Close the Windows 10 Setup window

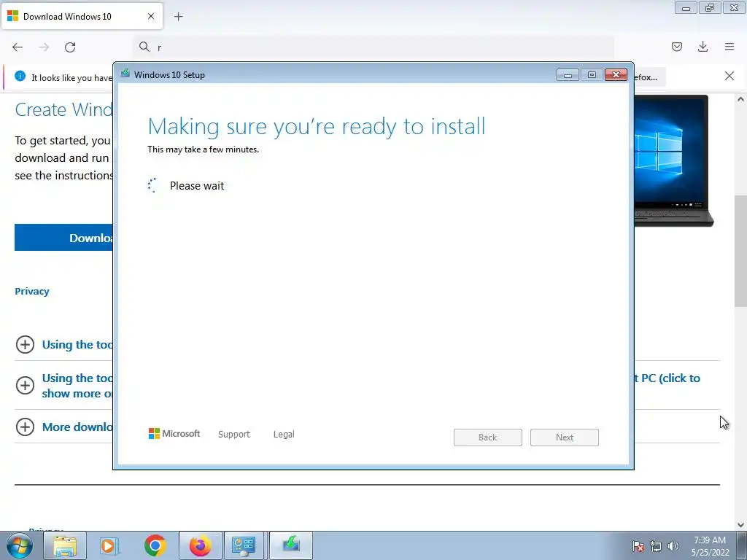(x=616, y=75)
